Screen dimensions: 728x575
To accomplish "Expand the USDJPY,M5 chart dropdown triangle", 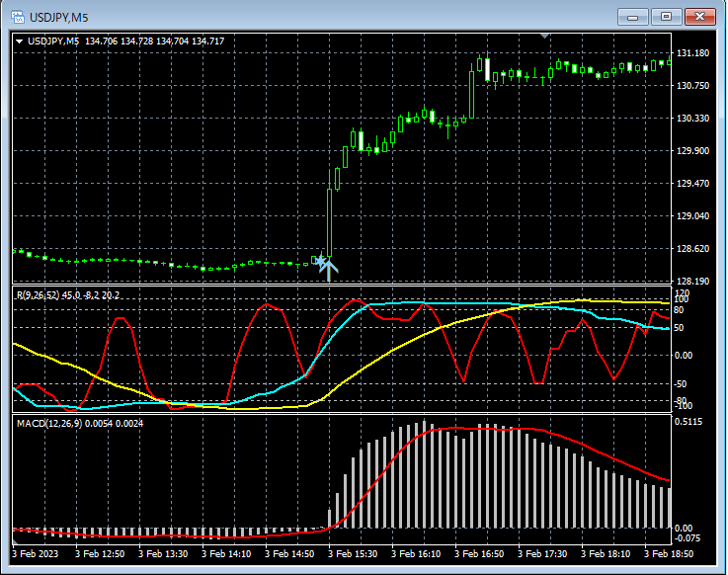I will pos(20,41).
